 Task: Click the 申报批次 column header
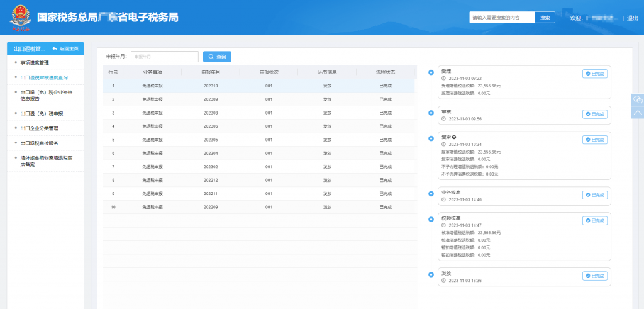coord(269,72)
